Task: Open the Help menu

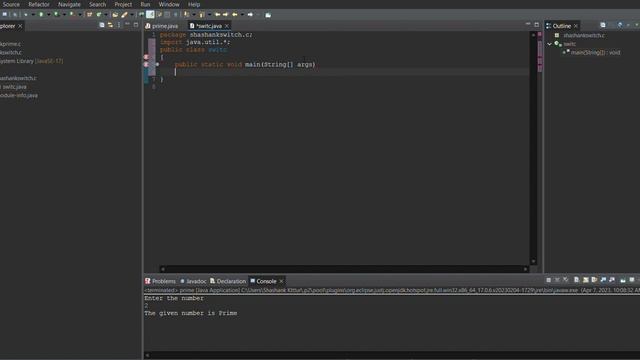Action: [194, 4]
